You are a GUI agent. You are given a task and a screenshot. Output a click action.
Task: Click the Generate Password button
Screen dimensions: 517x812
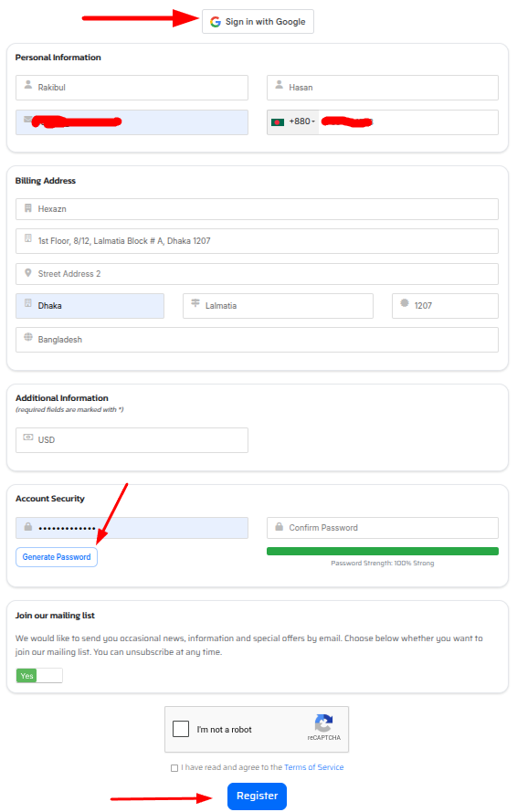point(57,557)
